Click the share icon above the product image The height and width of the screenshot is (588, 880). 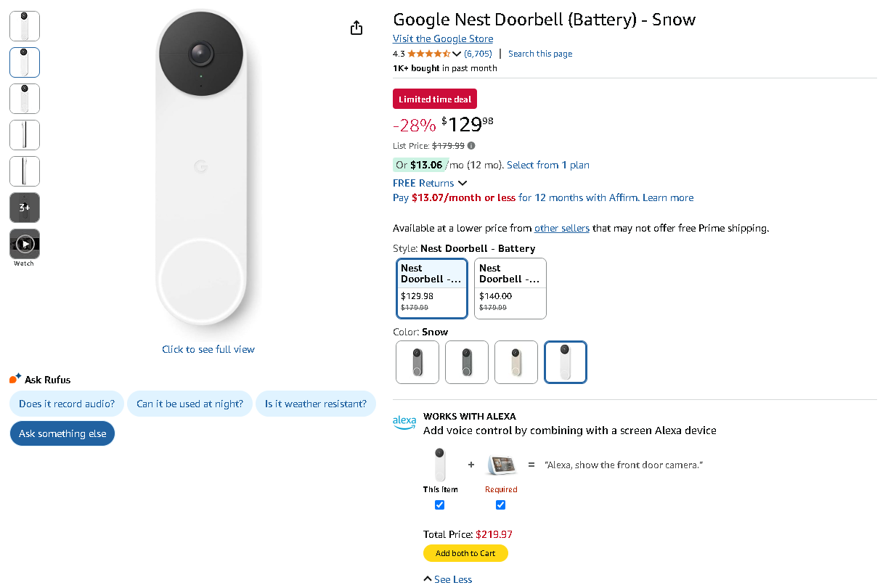(x=356, y=27)
